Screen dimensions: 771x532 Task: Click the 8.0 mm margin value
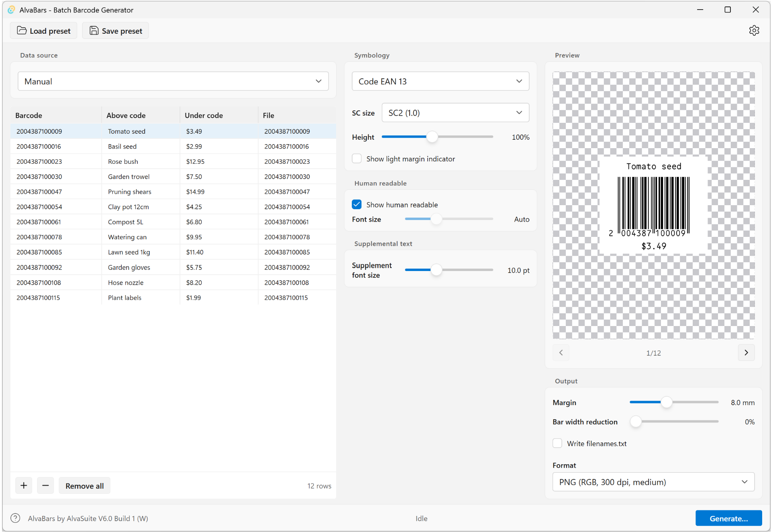(x=742, y=402)
